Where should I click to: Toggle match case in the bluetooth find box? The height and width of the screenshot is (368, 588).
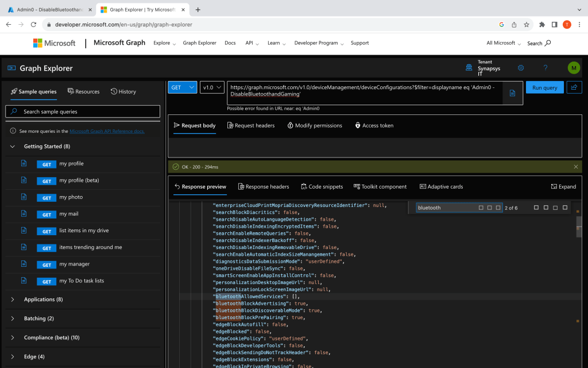click(480, 208)
